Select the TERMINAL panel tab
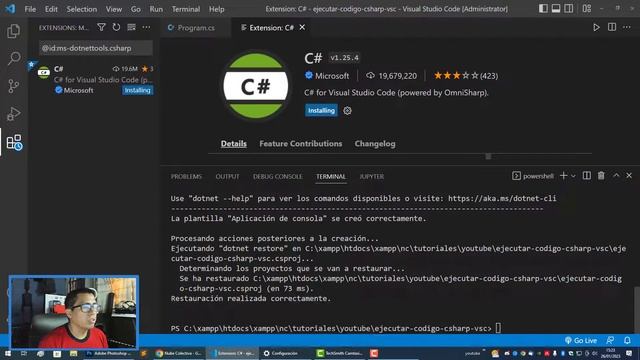The image size is (640, 360). click(x=331, y=177)
